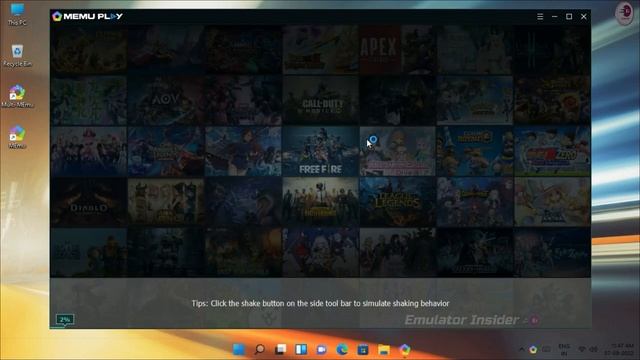Click the MEmu icon in system tray
Viewport: 640px width, 360px height.
tap(533, 349)
